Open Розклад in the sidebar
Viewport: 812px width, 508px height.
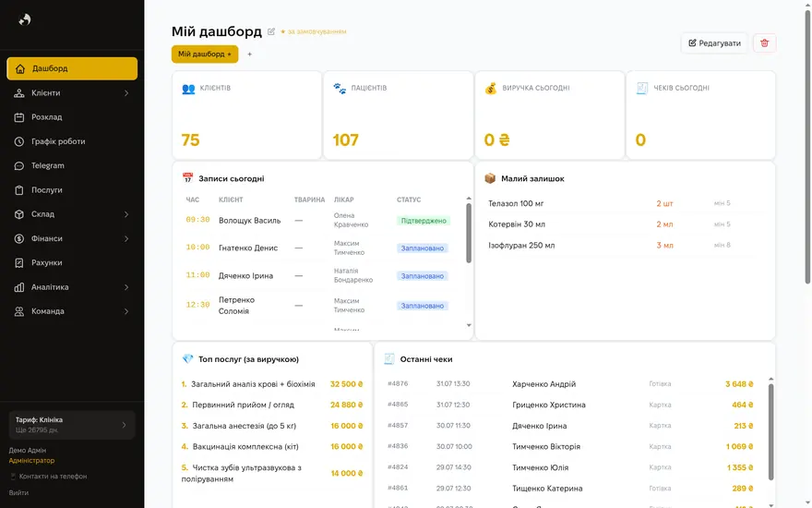tap(72, 117)
